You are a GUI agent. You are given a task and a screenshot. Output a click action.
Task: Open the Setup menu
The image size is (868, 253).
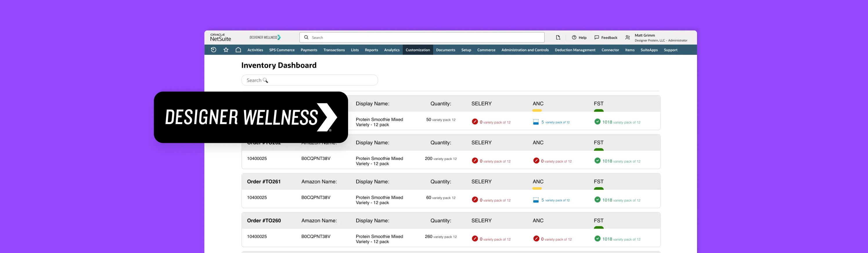[x=466, y=50]
